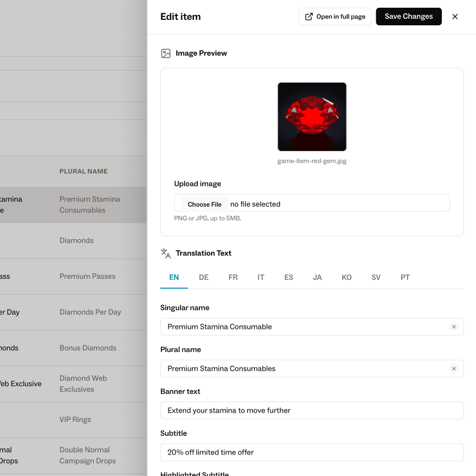Switch to the KO translation tab
This screenshot has height=476, width=476.
coord(347,278)
